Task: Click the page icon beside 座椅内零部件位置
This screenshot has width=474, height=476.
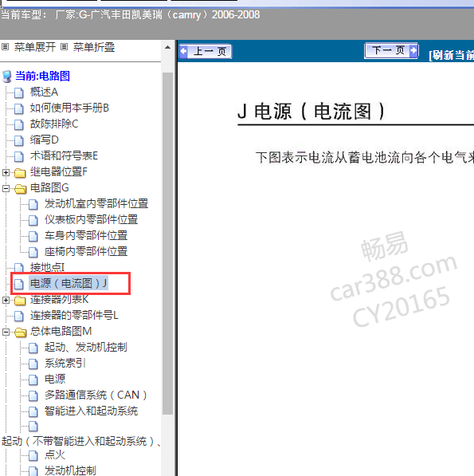Action: tap(33, 252)
